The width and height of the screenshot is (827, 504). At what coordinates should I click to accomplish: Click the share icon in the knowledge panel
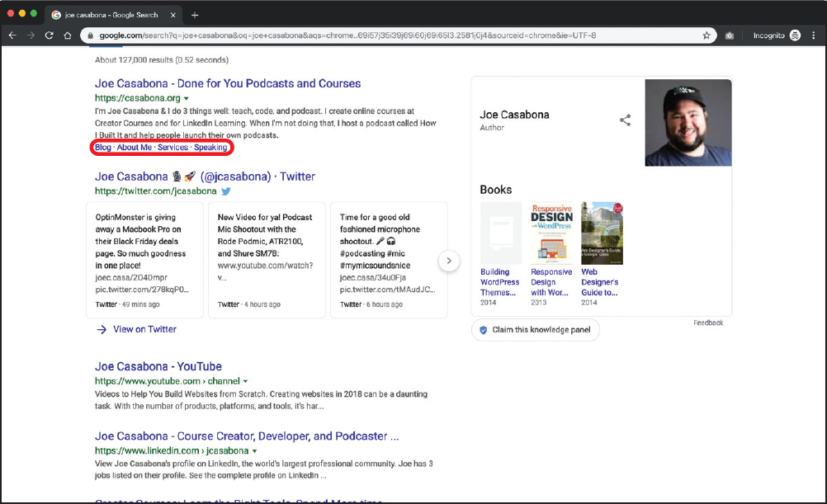[624, 120]
